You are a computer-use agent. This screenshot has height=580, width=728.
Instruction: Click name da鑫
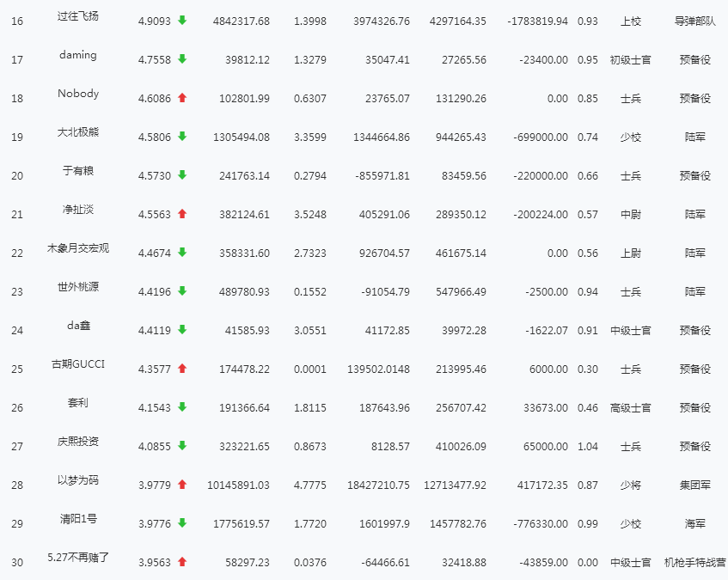78,326
